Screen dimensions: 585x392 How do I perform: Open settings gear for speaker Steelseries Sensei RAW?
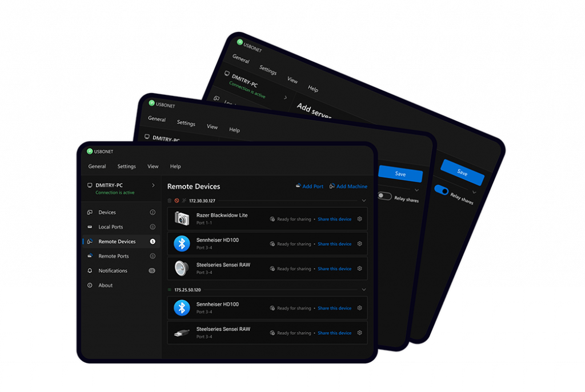click(x=360, y=269)
